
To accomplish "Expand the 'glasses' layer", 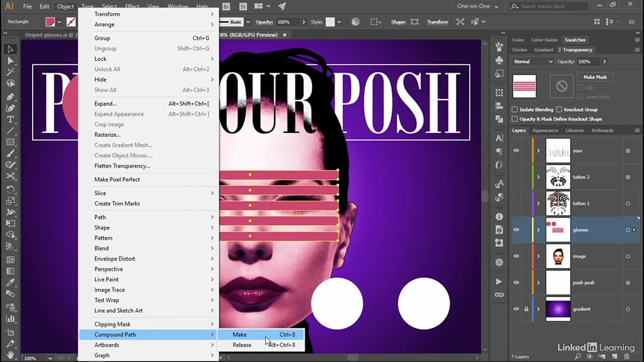I will point(538,230).
